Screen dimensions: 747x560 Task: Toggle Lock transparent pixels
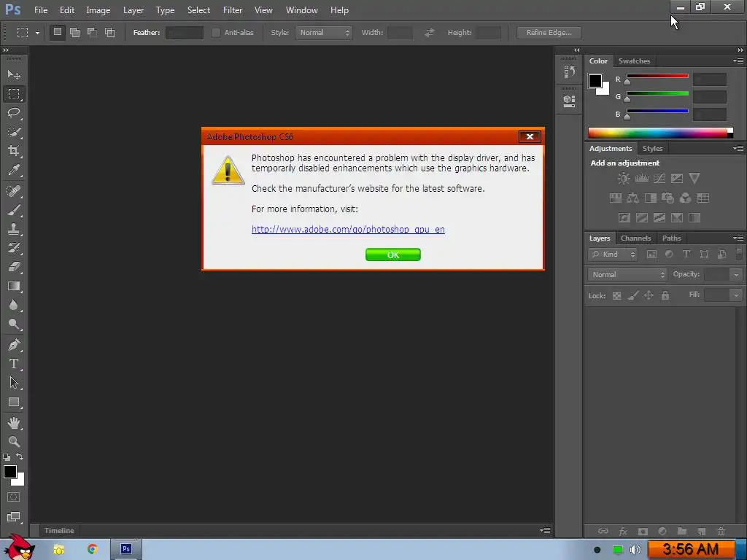(616, 296)
